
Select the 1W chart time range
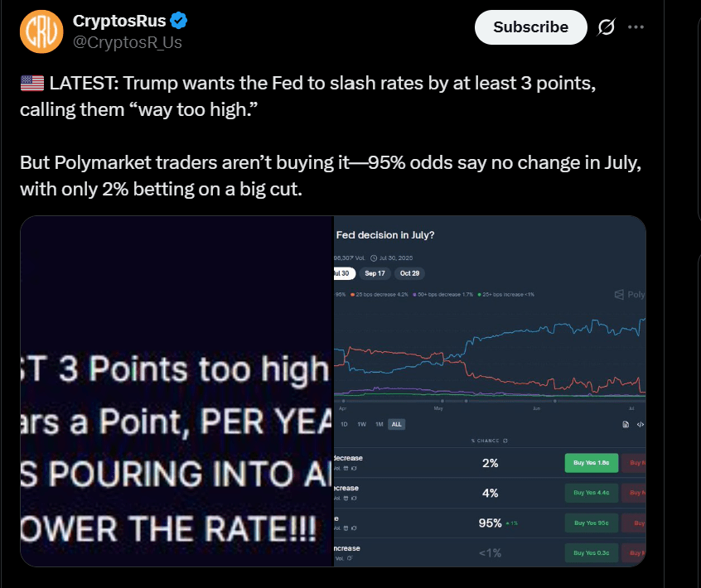click(361, 425)
